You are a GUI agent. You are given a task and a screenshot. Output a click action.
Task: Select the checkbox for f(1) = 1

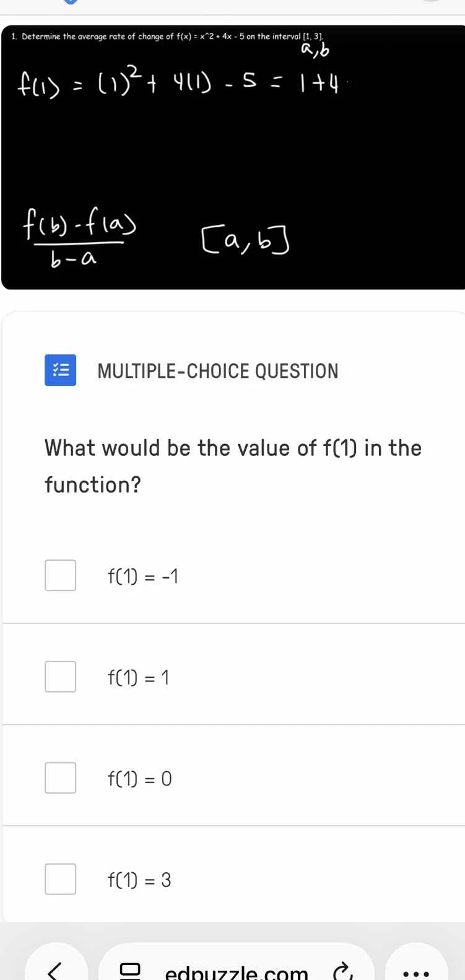coord(60,676)
